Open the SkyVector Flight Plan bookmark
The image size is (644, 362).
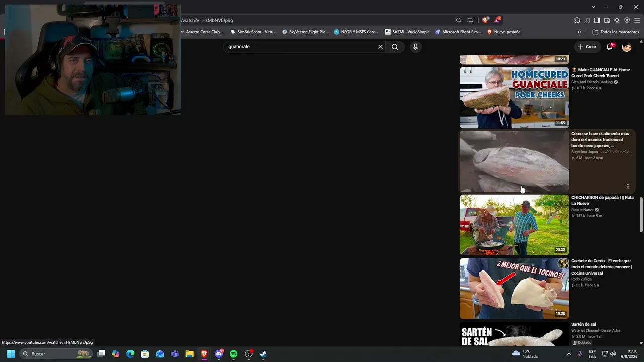(x=305, y=32)
